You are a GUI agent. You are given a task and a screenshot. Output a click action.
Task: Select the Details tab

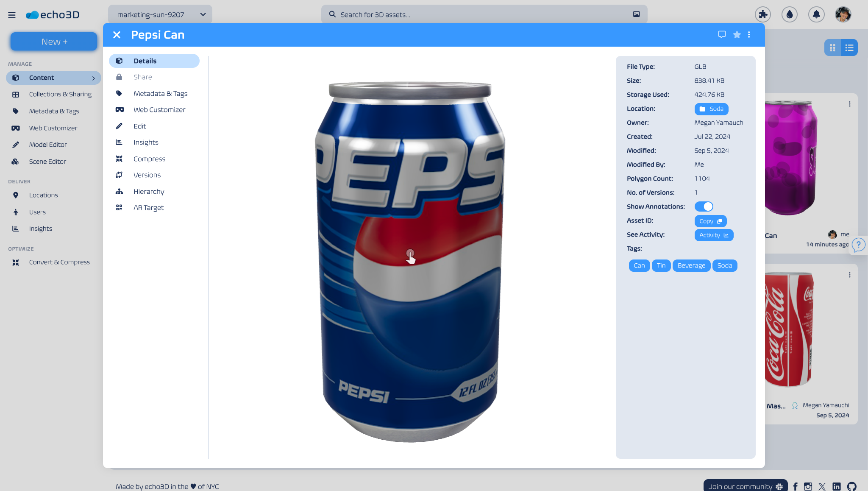point(154,61)
